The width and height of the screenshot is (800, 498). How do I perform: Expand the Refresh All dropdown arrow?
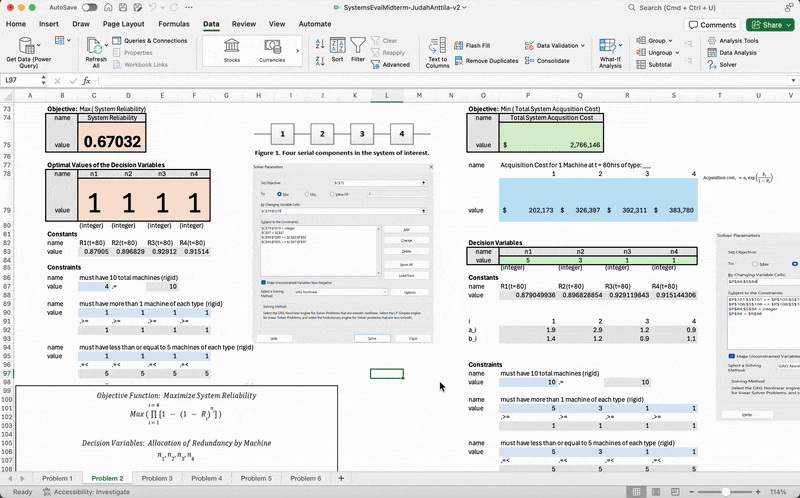(106, 45)
